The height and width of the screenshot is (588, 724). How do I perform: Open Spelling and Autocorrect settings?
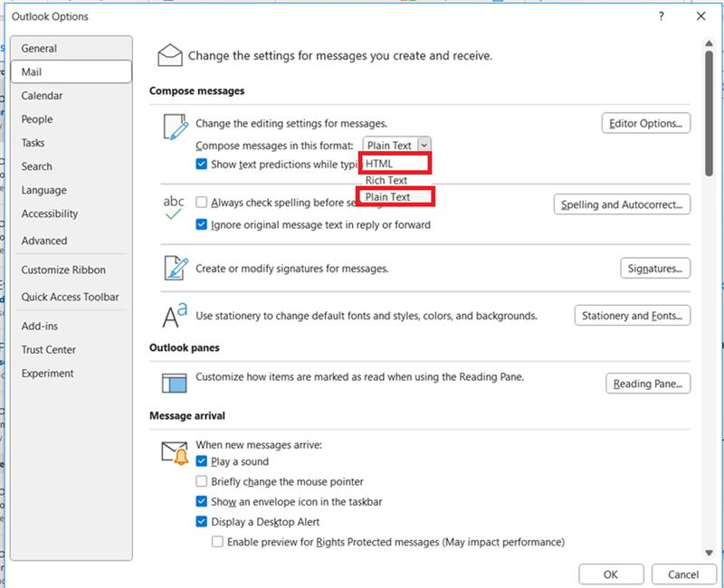622,204
